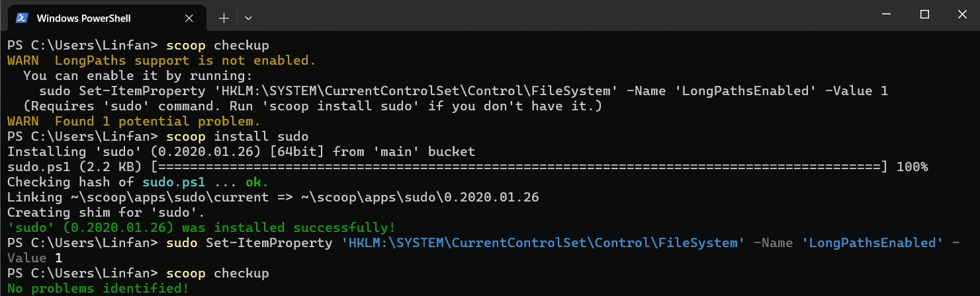Expand the new tab profile dropdown chevron
The image size is (980, 296).
(248, 17)
